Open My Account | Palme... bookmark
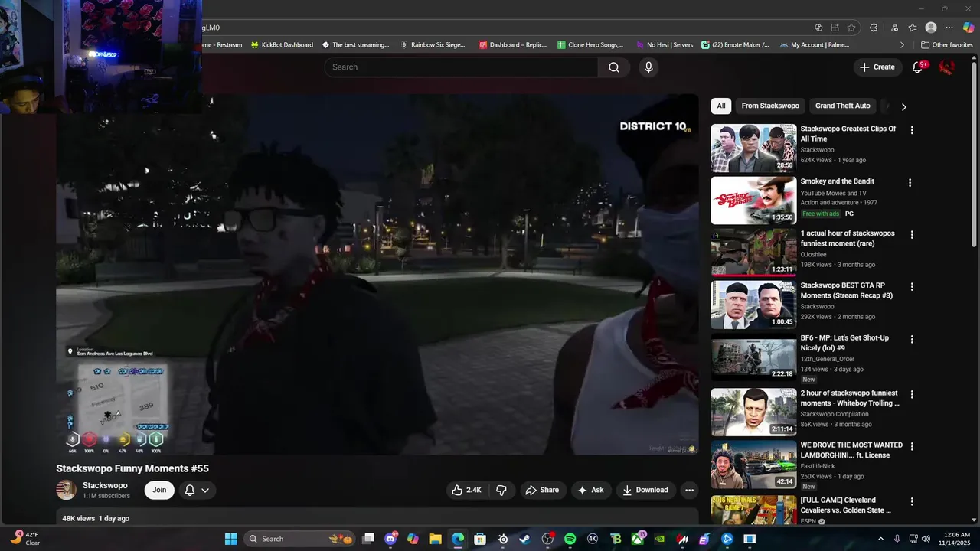This screenshot has height=551, width=980. (815, 45)
